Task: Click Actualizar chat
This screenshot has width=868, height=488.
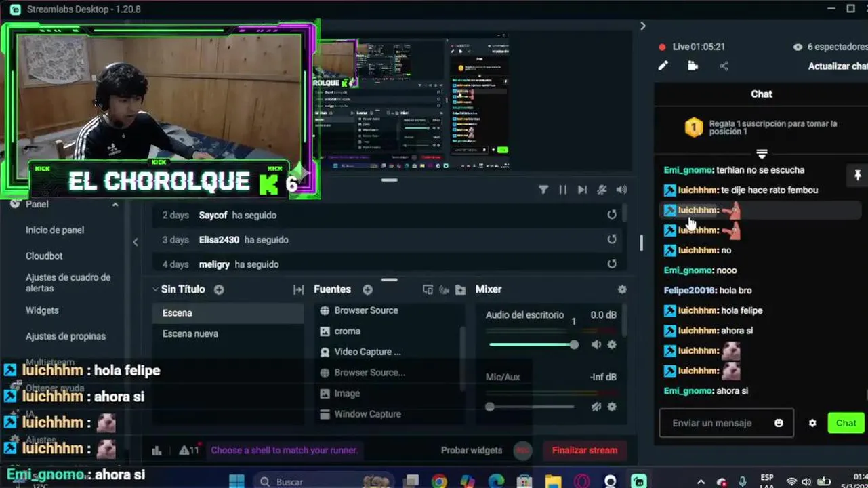Action: pyautogui.click(x=838, y=66)
